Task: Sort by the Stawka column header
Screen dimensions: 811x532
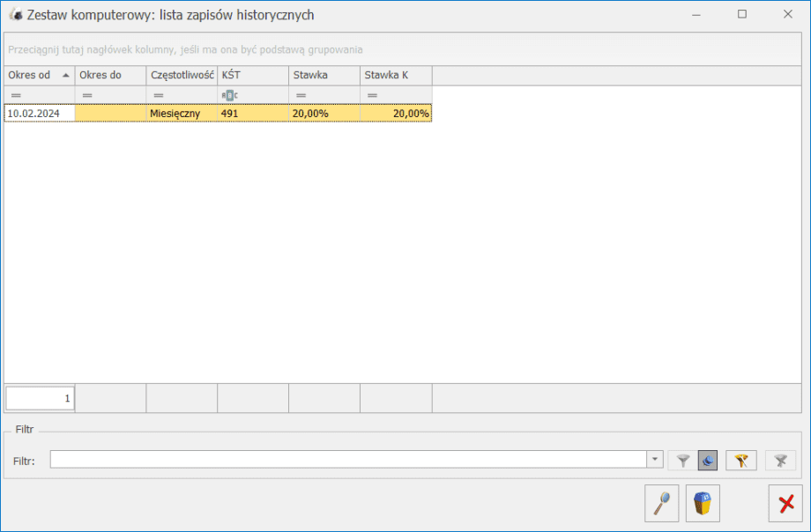Action: tap(324, 76)
